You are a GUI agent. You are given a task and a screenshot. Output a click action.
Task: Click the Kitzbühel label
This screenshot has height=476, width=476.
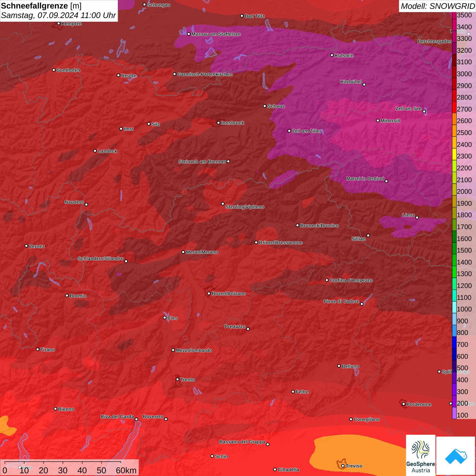point(351,82)
